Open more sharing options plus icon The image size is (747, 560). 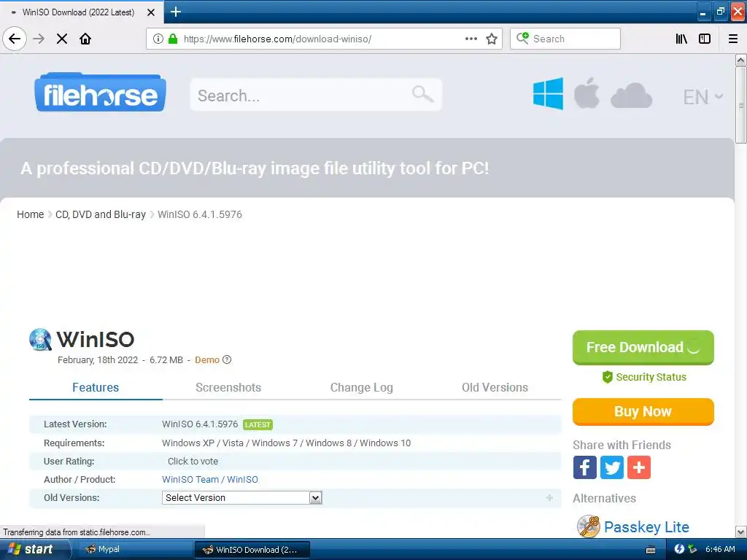pyautogui.click(x=639, y=467)
